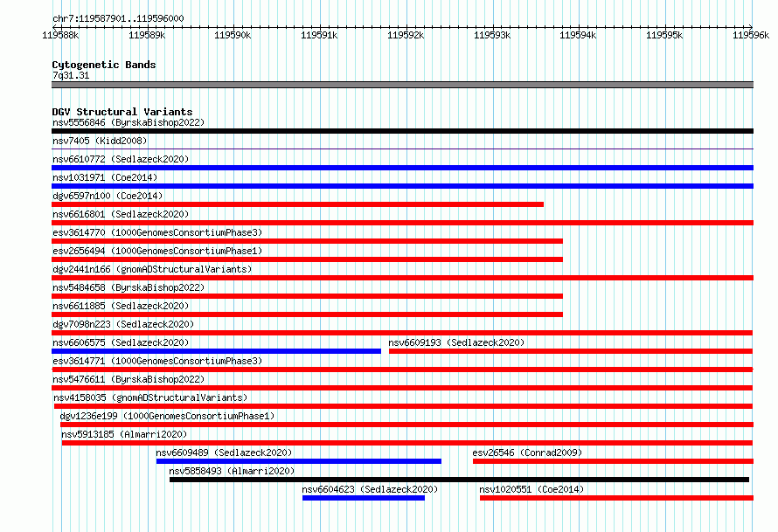
Task: Open dgv7098n223 (Sedlazeck2020) label
Action: click(123, 324)
